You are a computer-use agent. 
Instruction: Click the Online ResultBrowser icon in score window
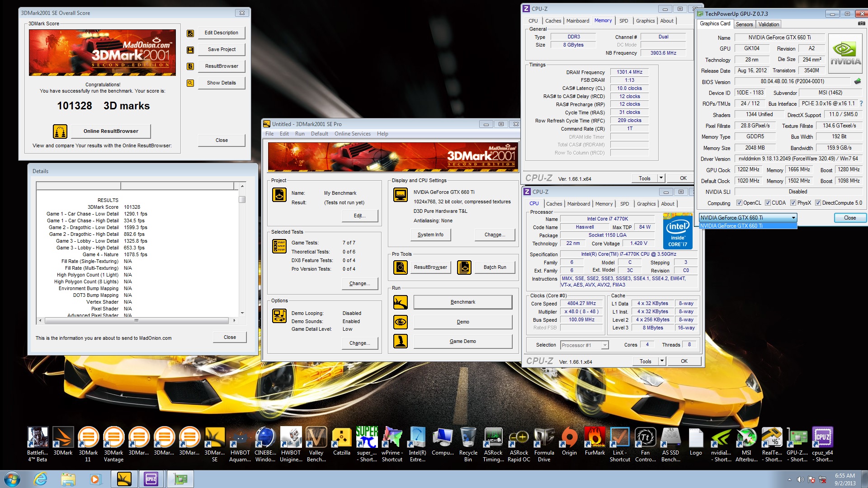click(x=60, y=131)
